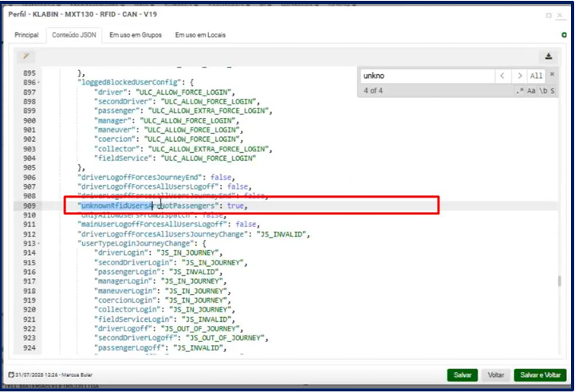Open the Em uso em Grupos tab
Image resolution: width=575 pixels, height=392 pixels.
pyautogui.click(x=135, y=35)
